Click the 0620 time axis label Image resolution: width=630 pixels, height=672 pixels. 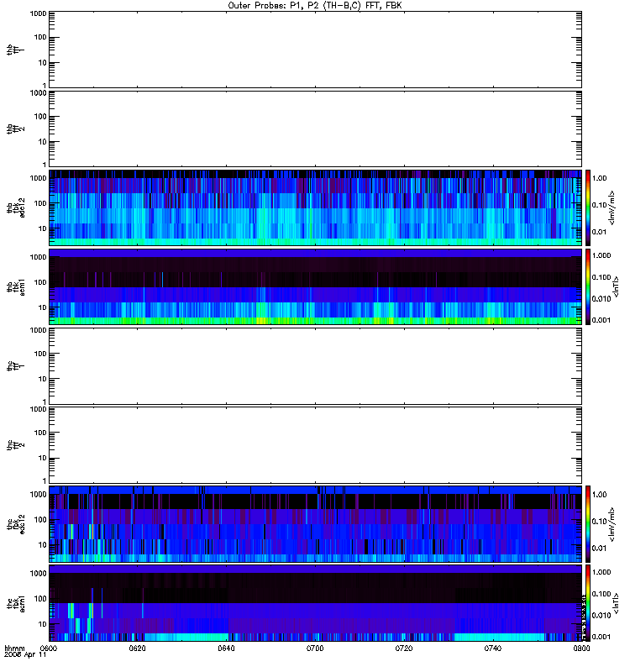[137, 648]
